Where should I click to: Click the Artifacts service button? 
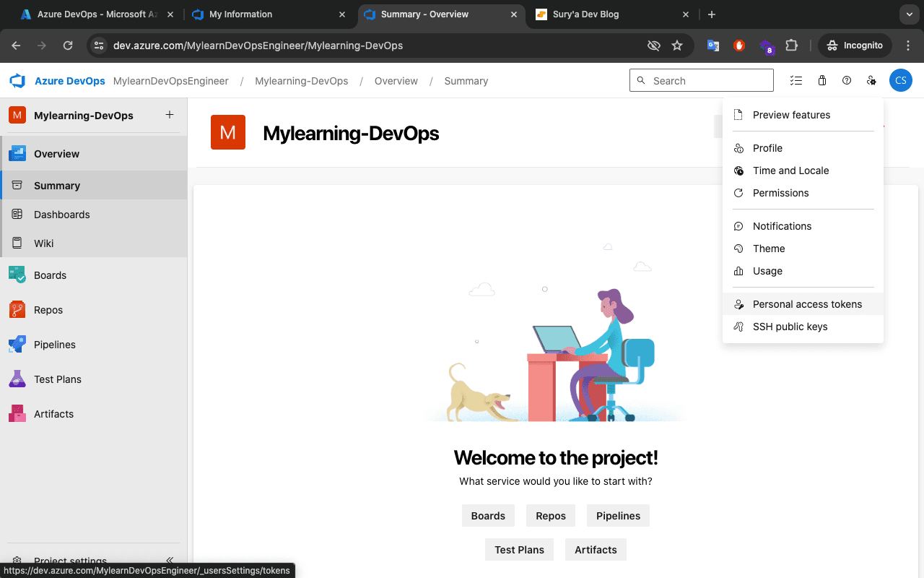coord(596,550)
